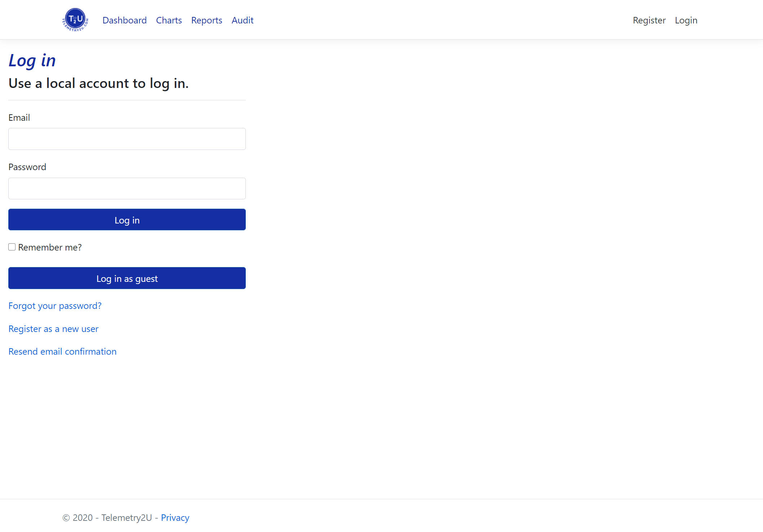
Task: Open the Audit navigation link
Action: [243, 20]
